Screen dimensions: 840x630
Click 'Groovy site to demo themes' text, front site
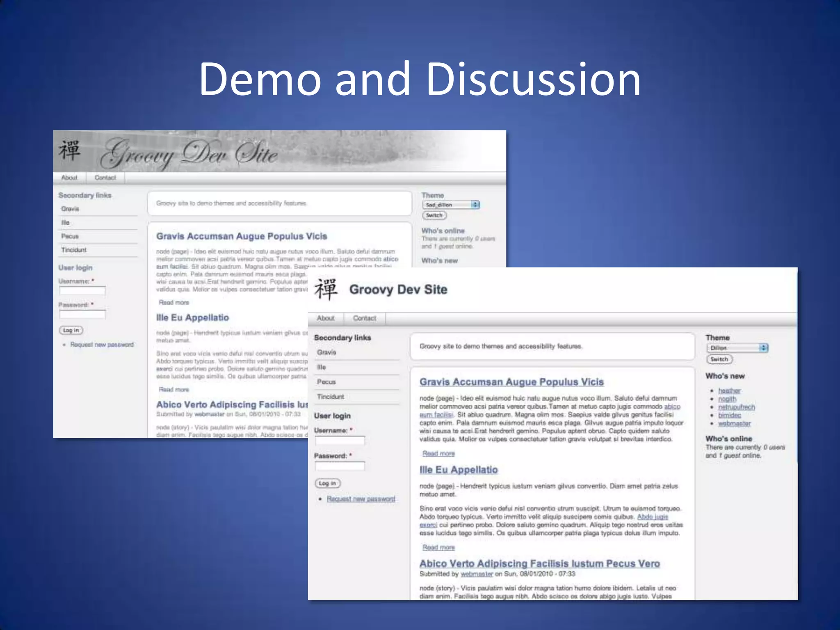click(501, 347)
